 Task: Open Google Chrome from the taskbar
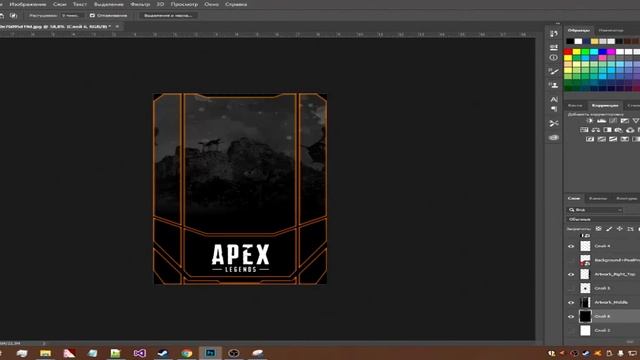(187, 353)
